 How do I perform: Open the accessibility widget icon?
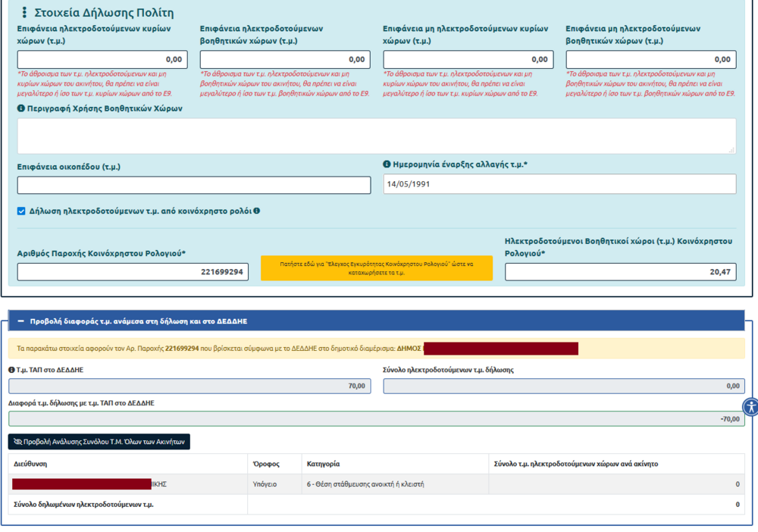[x=750, y=406]
